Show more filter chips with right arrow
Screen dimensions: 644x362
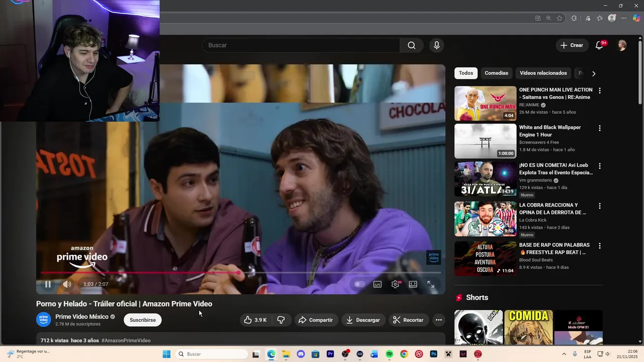[x=594, y=73]
